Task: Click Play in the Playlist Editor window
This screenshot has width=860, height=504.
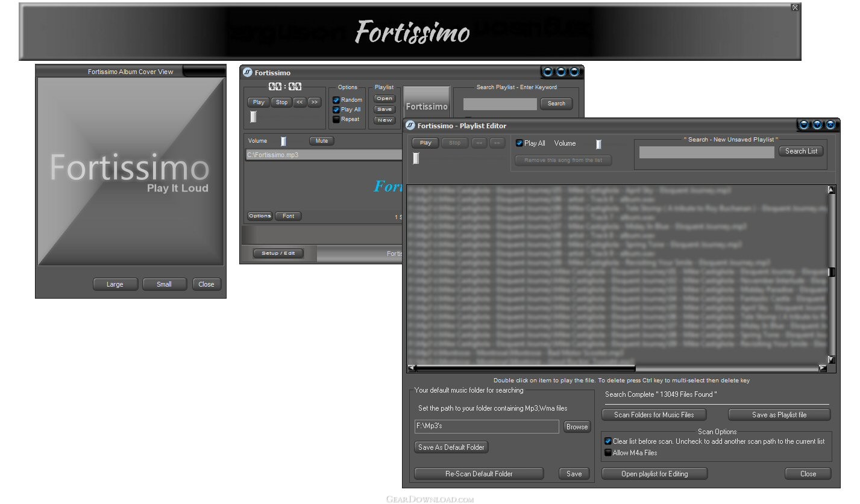Action: (425, 143)
